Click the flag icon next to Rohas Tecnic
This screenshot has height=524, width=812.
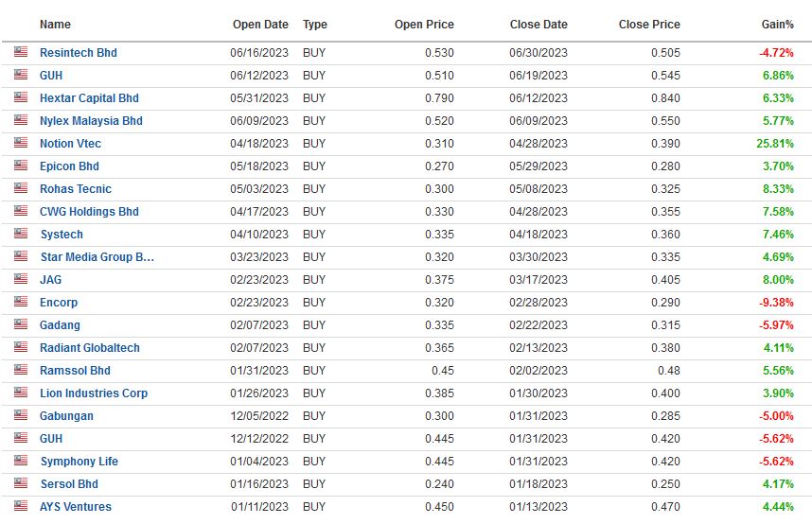[x=21, y=188]
